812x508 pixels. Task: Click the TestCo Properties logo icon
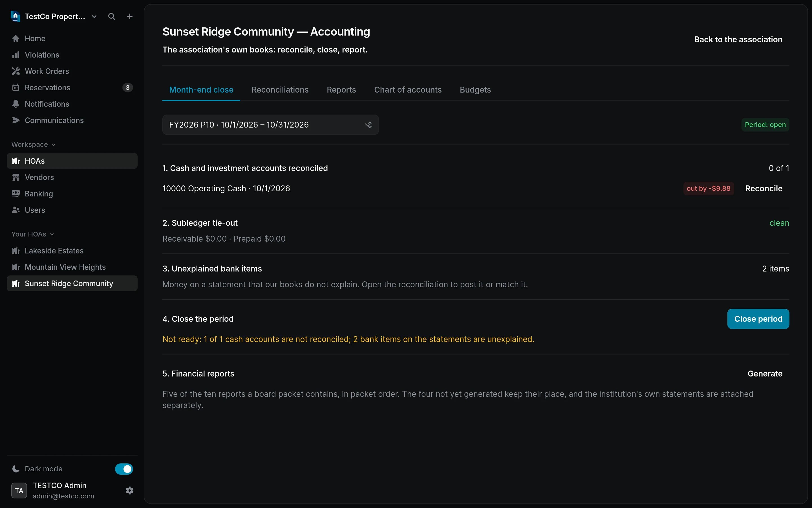(16, 16)
